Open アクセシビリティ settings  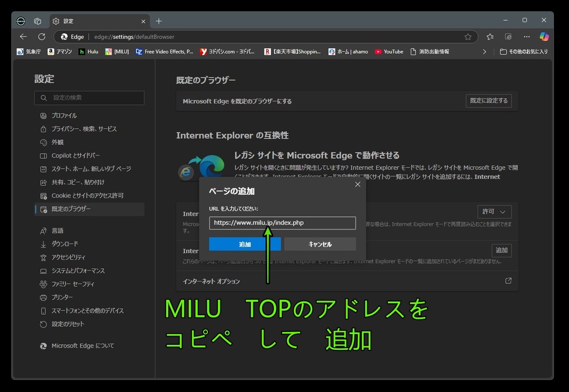(x=89, y=258)
